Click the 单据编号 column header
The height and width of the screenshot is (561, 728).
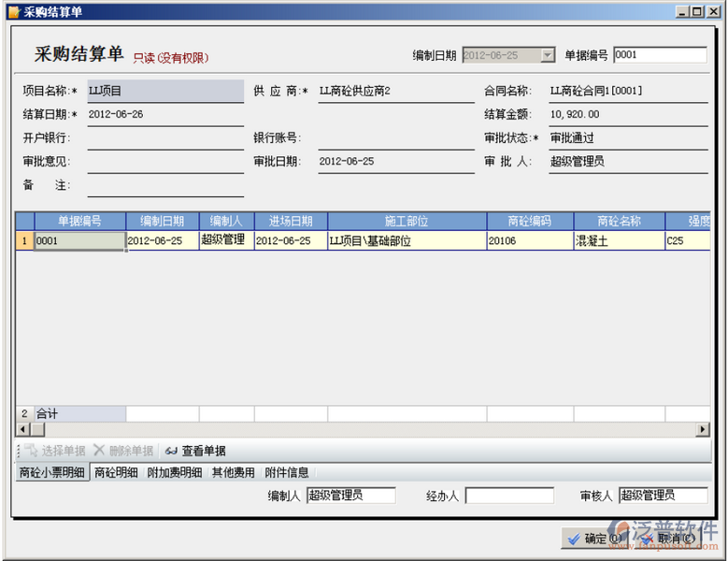pyautogui.click(x=79, y=221)
